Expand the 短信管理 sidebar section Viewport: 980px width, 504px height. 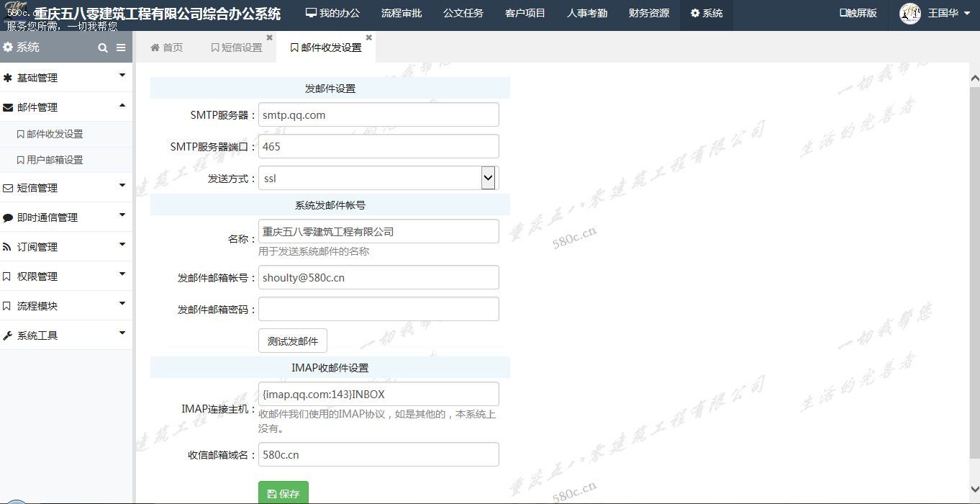[66, 188]
